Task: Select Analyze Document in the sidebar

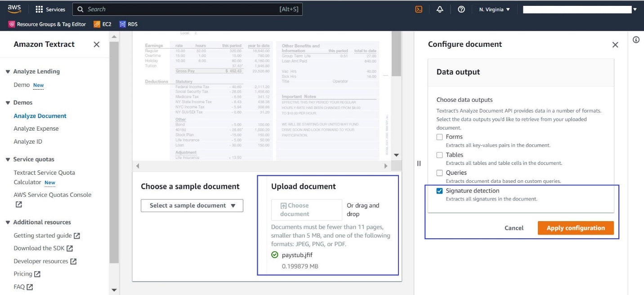Action: pos(40,116)
